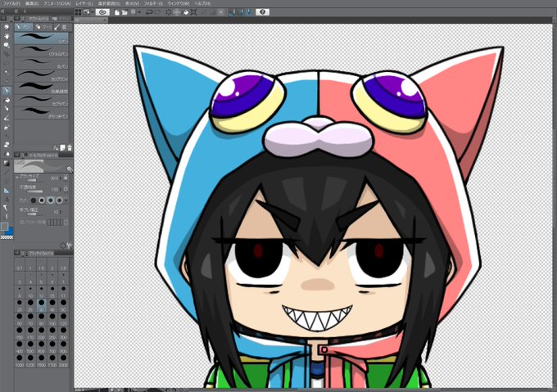Click the brush size slider bar
This screenshot has height=392, width=557.
[35, 181]
